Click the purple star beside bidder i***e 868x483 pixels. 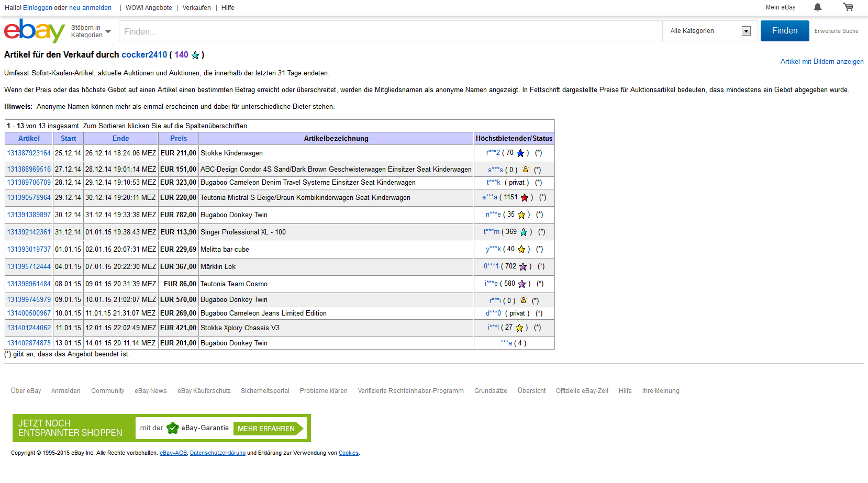pos(522,284)
